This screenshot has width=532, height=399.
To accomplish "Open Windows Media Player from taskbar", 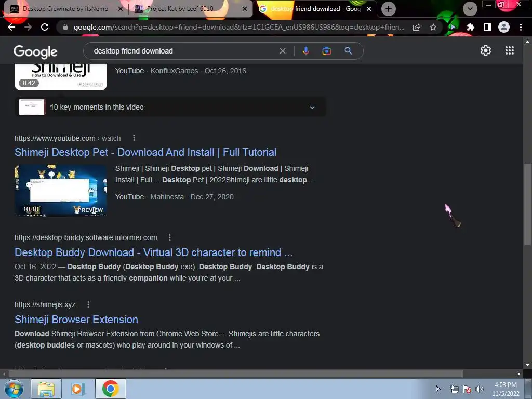I will 78,389.
